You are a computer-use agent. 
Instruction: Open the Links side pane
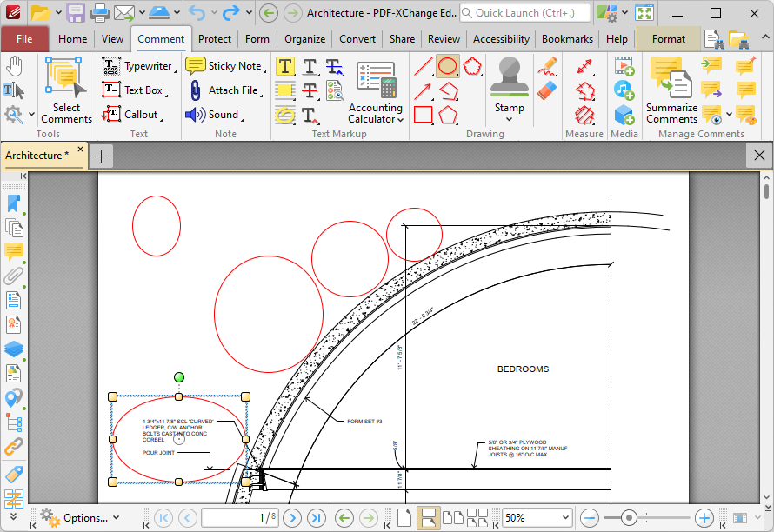pos(14,447)
